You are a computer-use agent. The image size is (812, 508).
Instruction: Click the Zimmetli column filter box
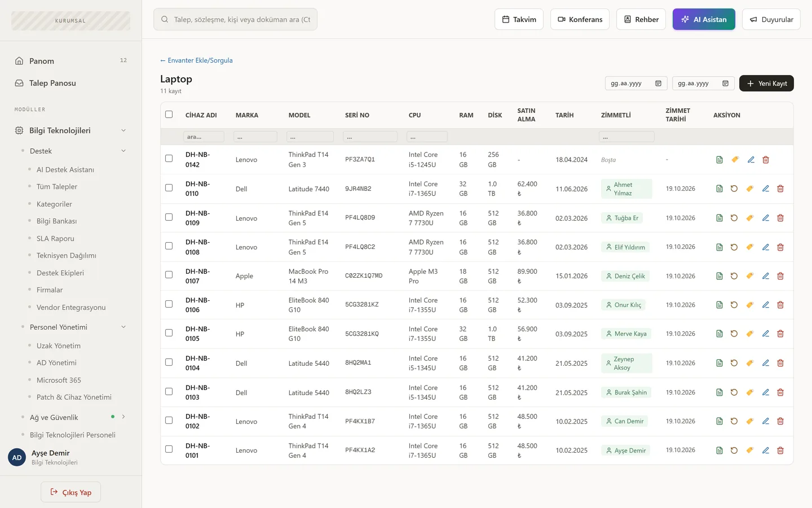click(626, 137)
